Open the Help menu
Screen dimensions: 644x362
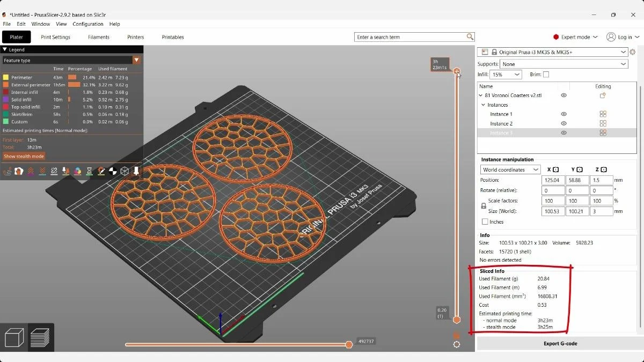click(x=114, y=24)
